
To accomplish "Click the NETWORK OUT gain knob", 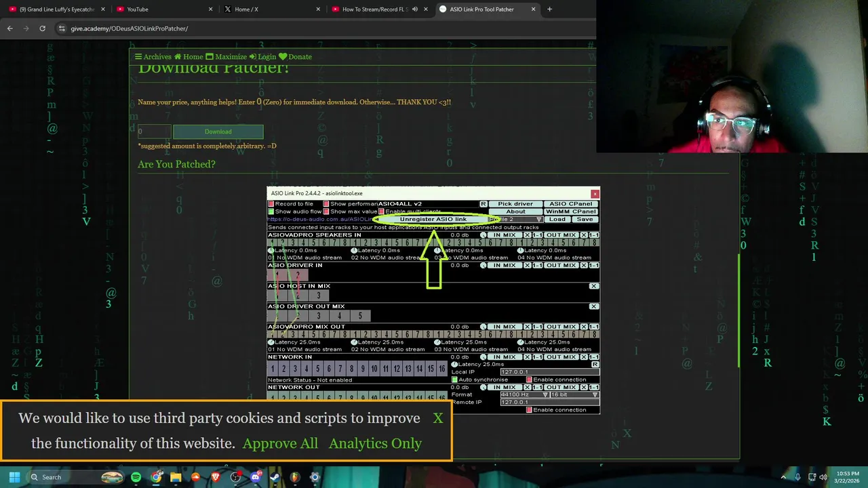I will click(x=484, y=387).
